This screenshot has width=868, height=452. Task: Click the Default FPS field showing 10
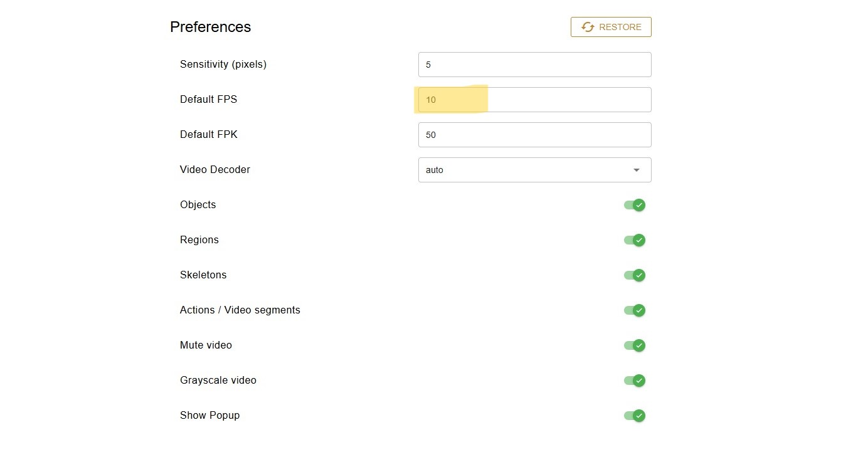pyautogui.click(x=534, y=100)
